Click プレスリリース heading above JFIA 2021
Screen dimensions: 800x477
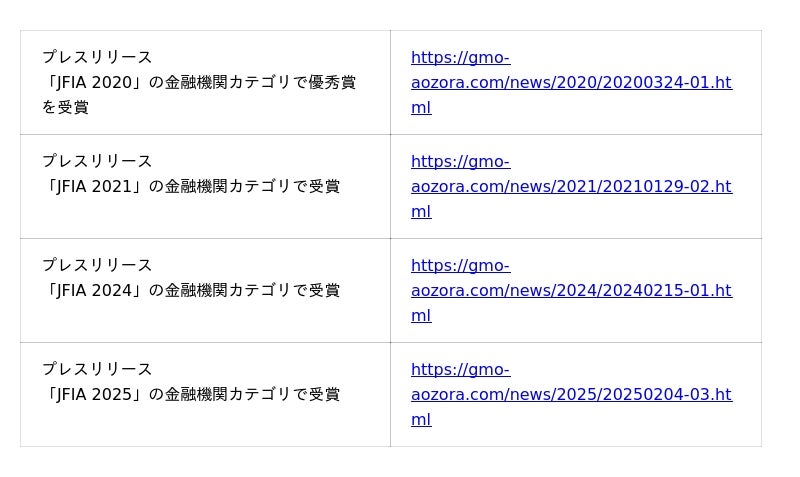click(x=97, y=161)
